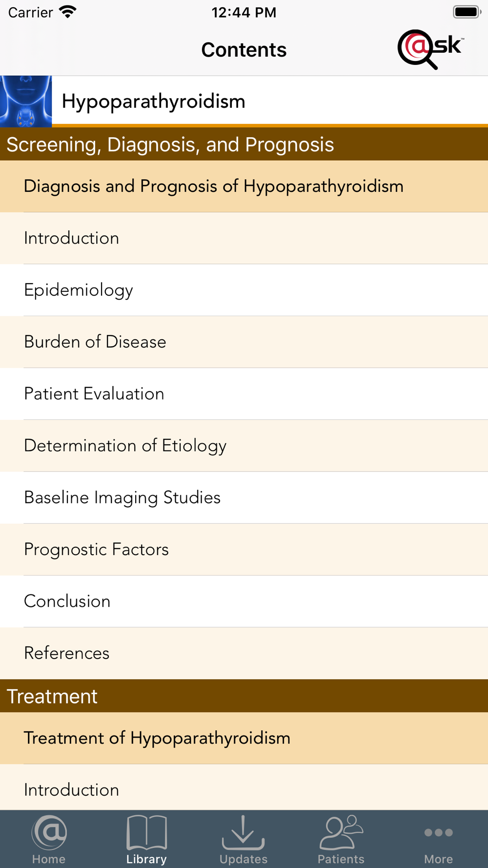View Prognostic Factors section
This screenshot has height=868, width=488.
pyautogui.click(x=244, y=549)
